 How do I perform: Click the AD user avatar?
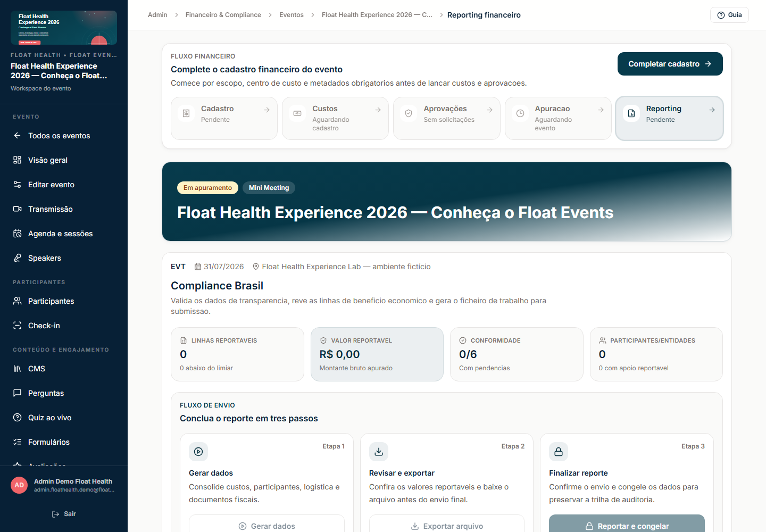(x=19, y=485)
